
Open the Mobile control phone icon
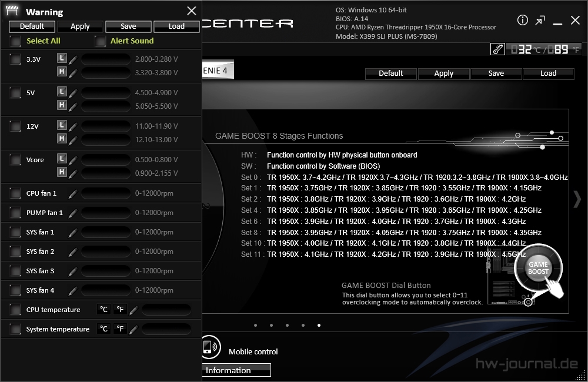click(x=210, y=347)
